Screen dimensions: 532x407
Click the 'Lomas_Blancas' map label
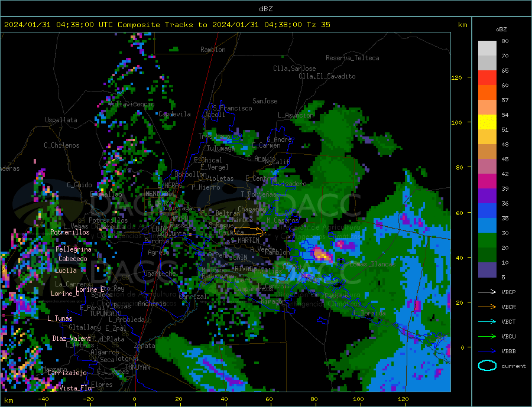pyautogui.click(x=372, y=264)
